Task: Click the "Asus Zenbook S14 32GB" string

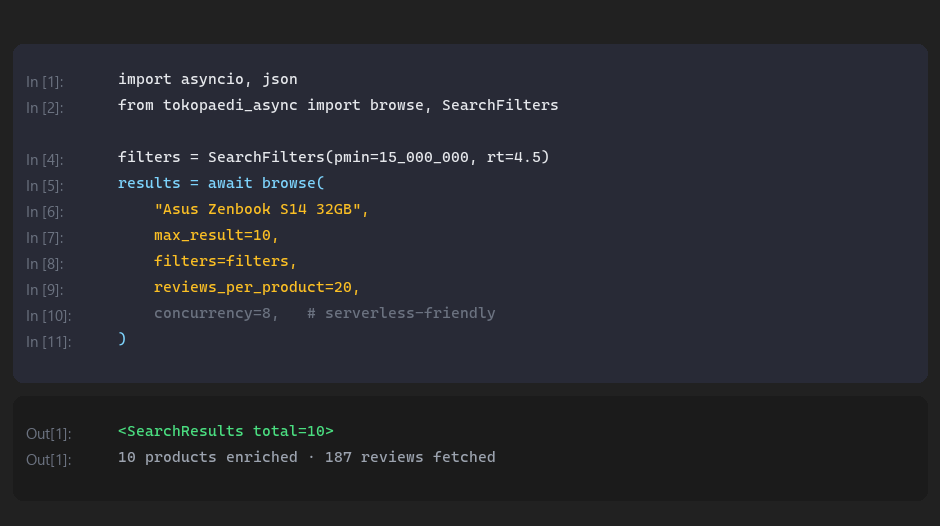Action: click(257, 209)
